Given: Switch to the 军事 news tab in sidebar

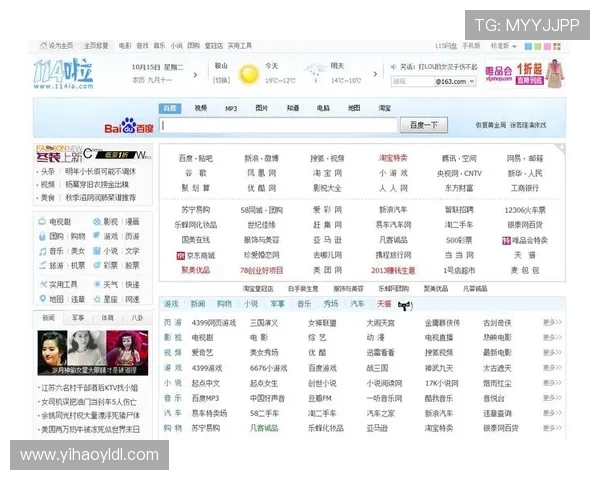Looking at the screenshot, I should (x=78, y=317).
